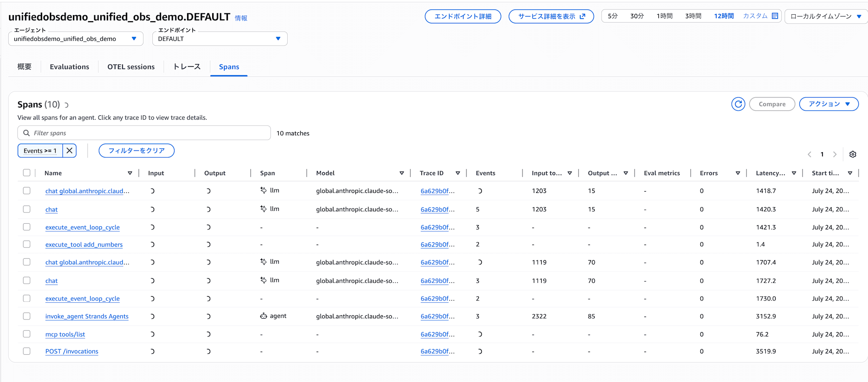868x382 pixels.
Task: Select 12時間 time range
Action: (724, 16)
